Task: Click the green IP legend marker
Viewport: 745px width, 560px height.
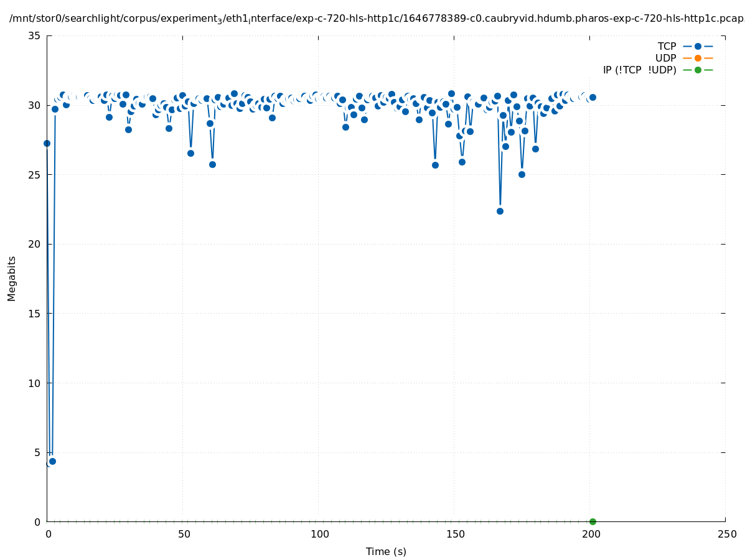Action: tap(698, 70)
